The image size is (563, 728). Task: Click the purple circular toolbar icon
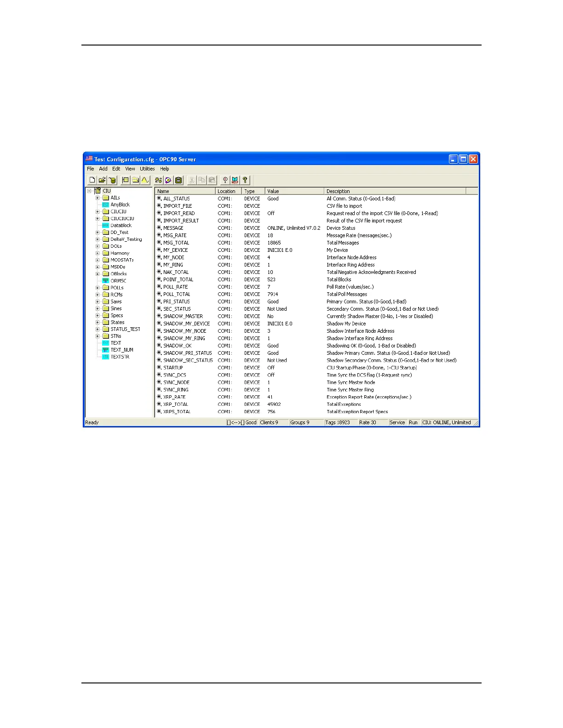[168, 180]
